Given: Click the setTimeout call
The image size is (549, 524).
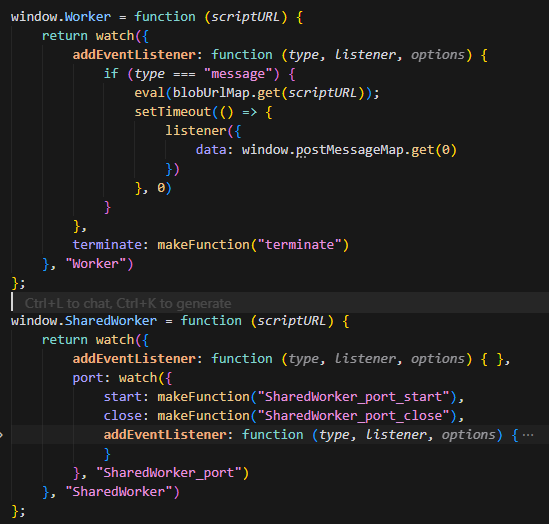Looking at the screenshot, I should point(173,112).
